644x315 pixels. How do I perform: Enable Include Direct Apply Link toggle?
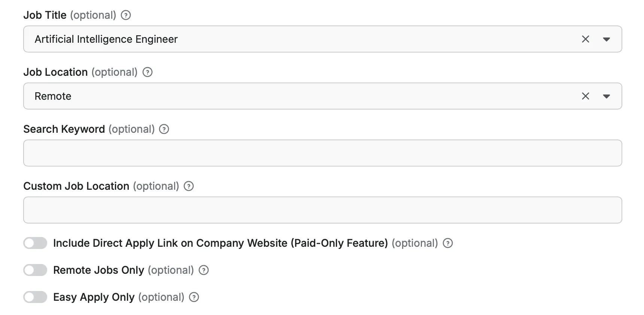(35, 243)
